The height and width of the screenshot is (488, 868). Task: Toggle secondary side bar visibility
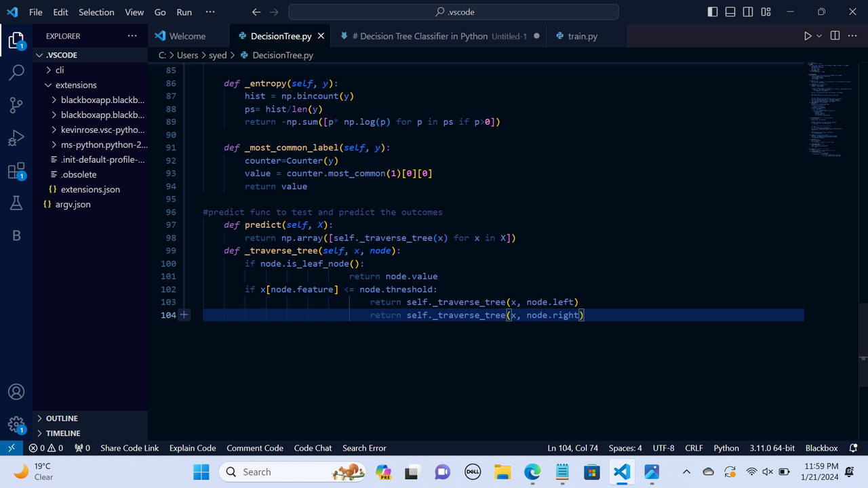(748, 12)
